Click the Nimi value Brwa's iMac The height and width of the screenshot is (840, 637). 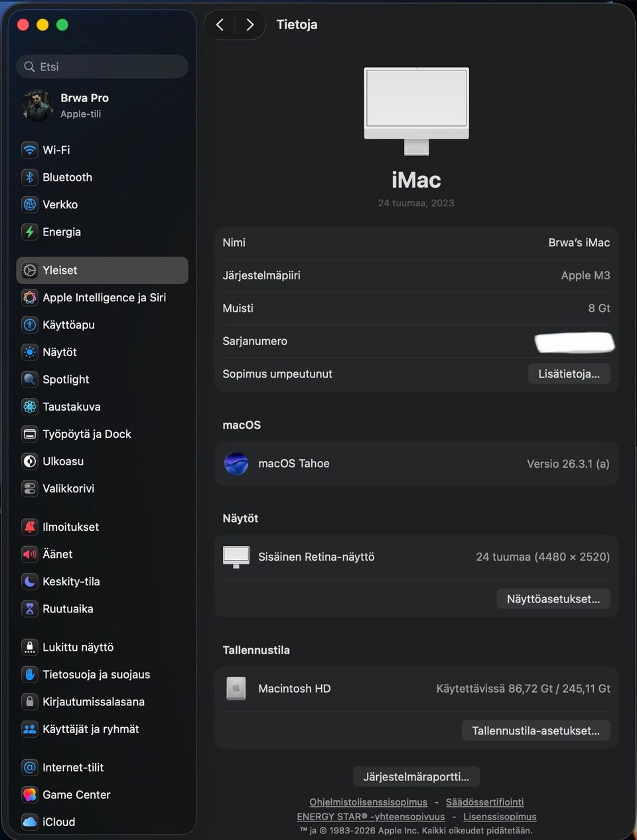(579, 243)
